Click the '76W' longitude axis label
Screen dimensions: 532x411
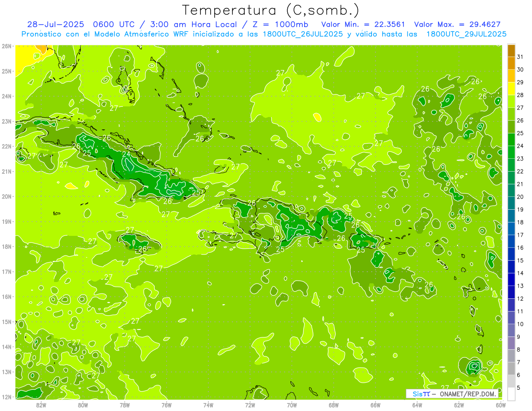[x=166, y=405]
